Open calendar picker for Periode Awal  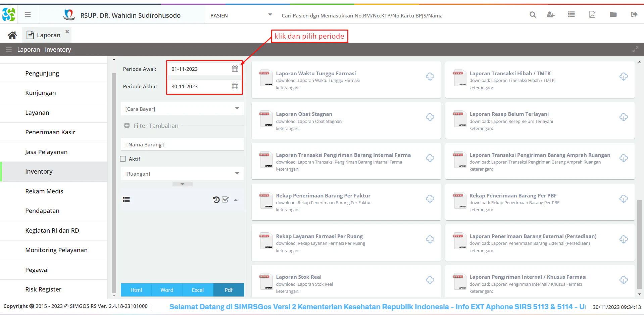[x=235, y=69]
